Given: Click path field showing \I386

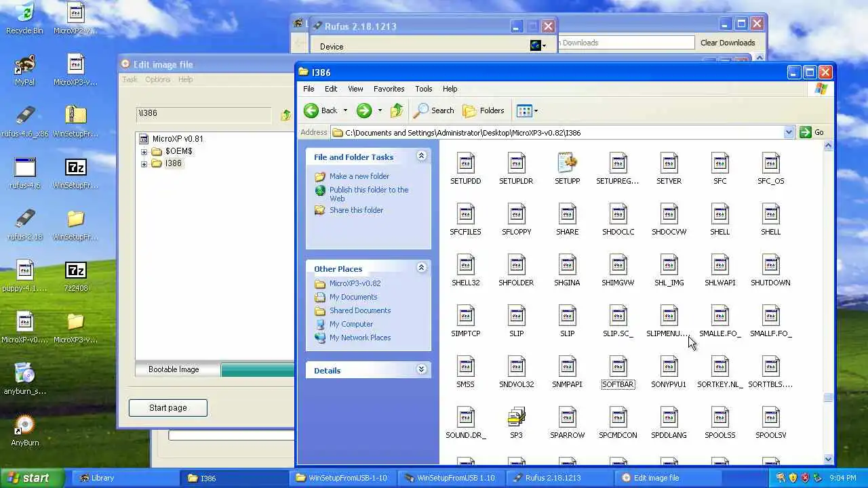Looking at the screenshot, I should point(203,114).
